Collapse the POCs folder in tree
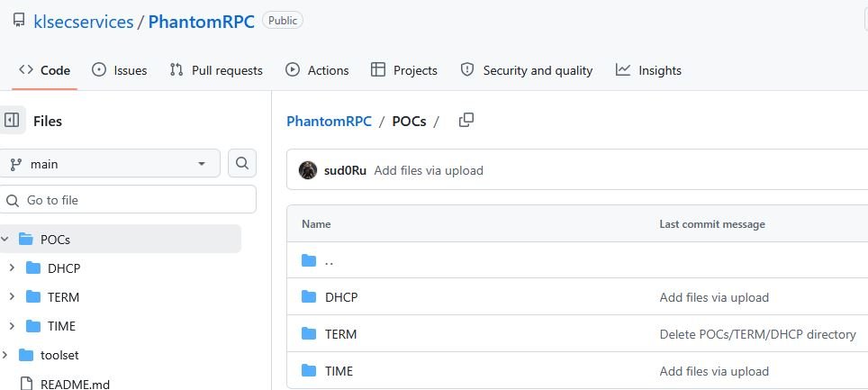This screenshot has height=390, width=868. (x=5, y=239)
